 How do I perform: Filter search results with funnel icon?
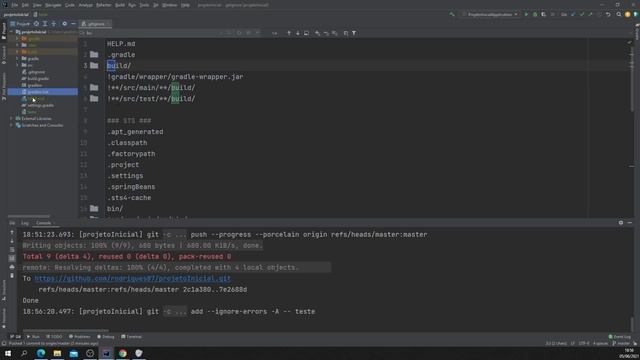(354, 33)
